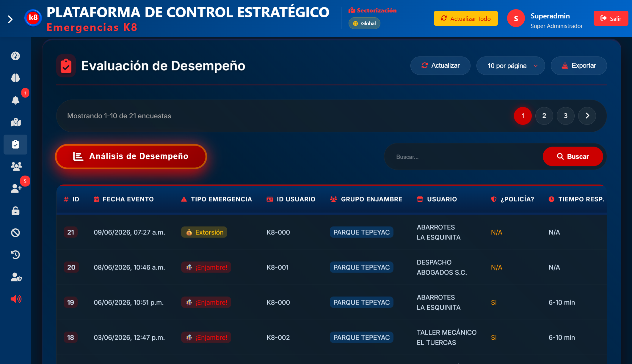
Task: Open the '10 por página' dropdown
Action: [510, 66]
